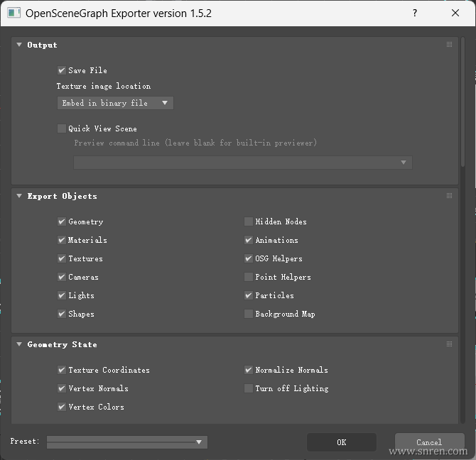The image size is (476, 460).
Task: Click the Preview command line hint text
Action: [x=195, y=143]
